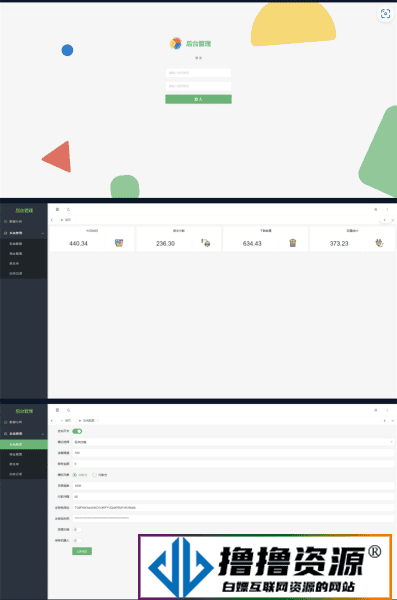Viewport: 397px width, 600px height.
Task: Click the scan icon at top-right corner
Action: [x=385, y=14]
